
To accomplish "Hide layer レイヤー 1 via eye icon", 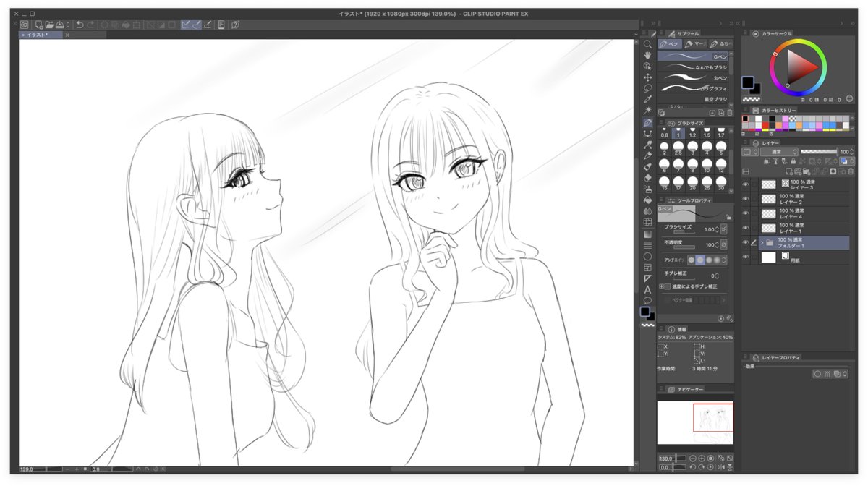I will (x=746, y=228).
